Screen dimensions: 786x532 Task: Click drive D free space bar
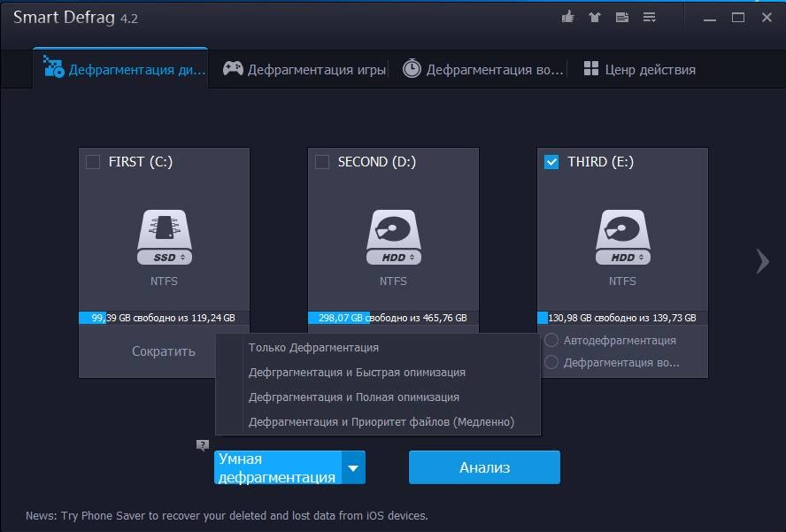click(393, 318)
